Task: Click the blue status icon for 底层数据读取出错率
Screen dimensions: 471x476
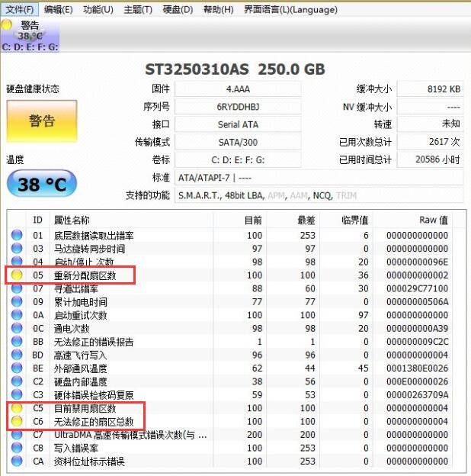Action: point(17,235)
